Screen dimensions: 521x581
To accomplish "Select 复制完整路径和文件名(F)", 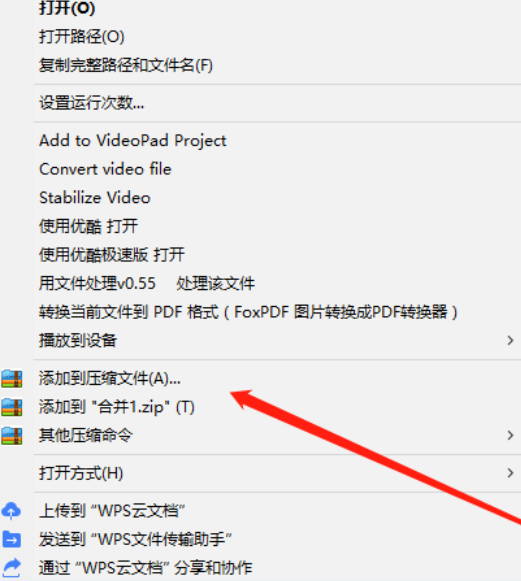I will click(x=126, y=65).
